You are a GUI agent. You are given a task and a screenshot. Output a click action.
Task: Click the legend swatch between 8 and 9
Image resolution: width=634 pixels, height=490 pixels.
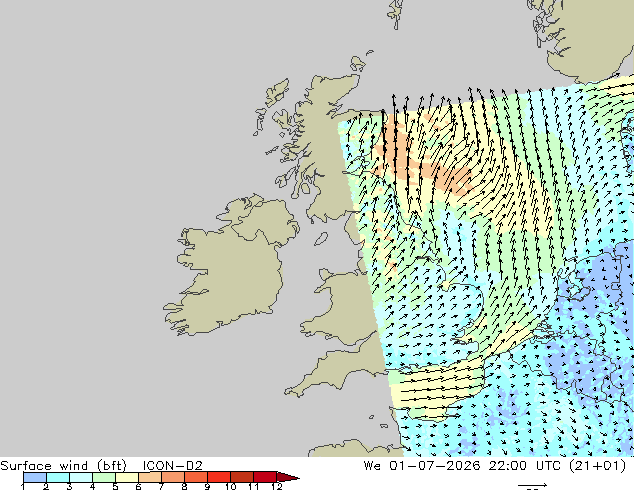pos(196,477)
